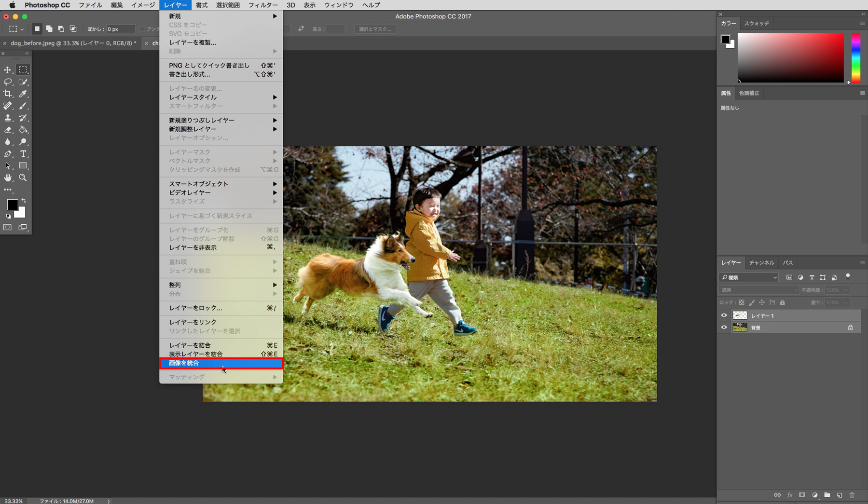The height and width of the screenshot is (504, 868).
Task: Select the Brush tool
Action: 23,106
